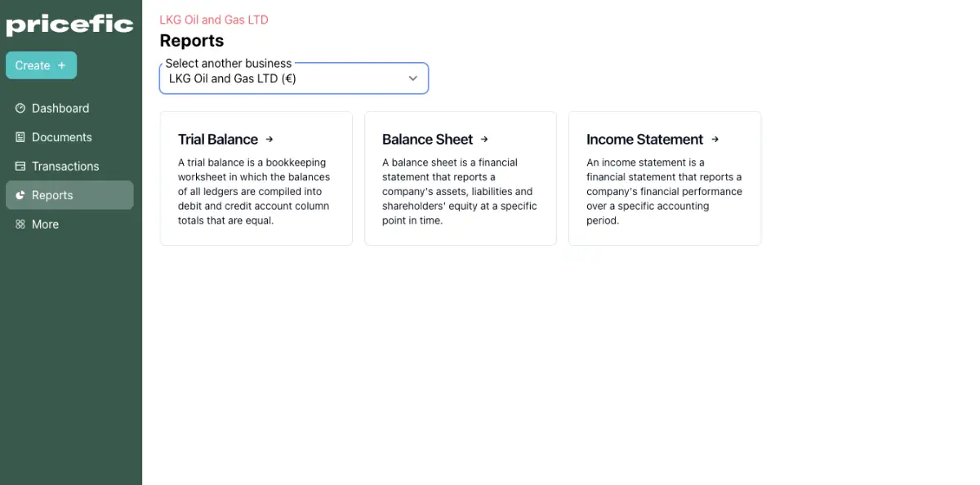980x485 pixels.
Task: Open the Income Statement report
Action: click(x=665, y=178)
